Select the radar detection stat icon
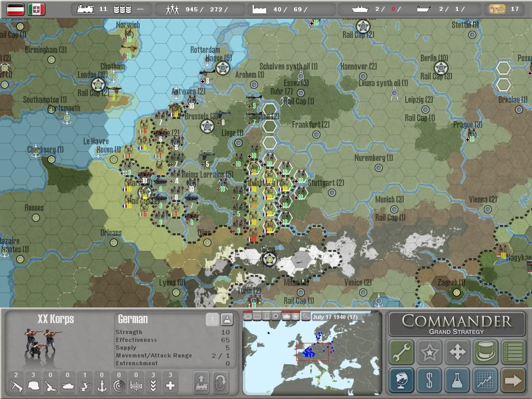 119,382
